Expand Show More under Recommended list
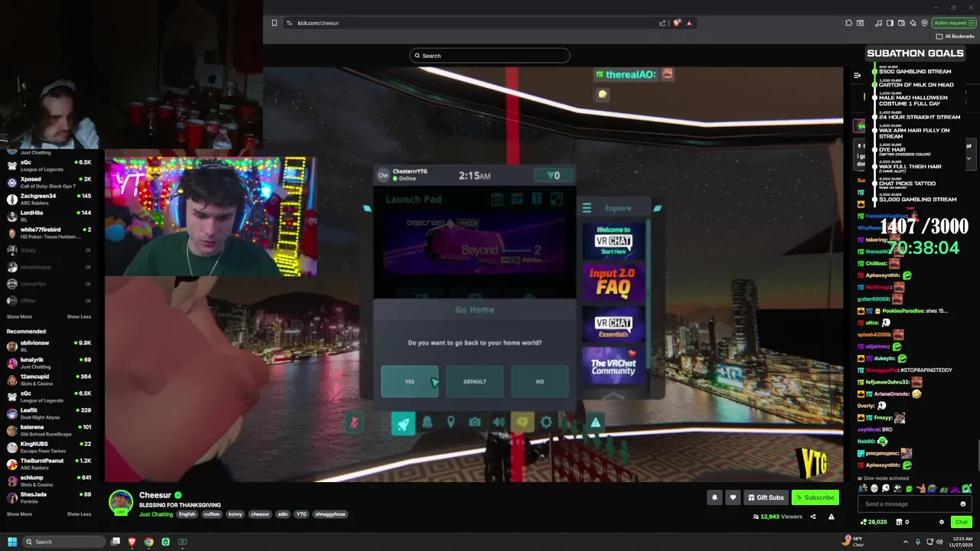The width and height of the screenshot is (980, 551). (19, 514)
